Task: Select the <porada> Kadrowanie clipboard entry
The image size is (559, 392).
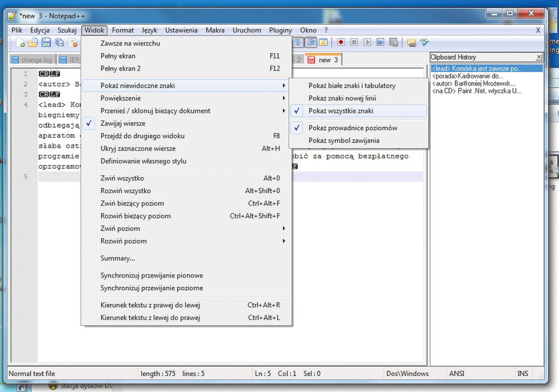Action: 468,76
